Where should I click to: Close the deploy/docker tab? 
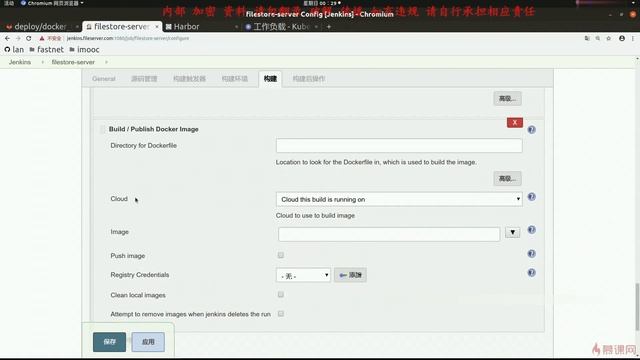point(77,27)
